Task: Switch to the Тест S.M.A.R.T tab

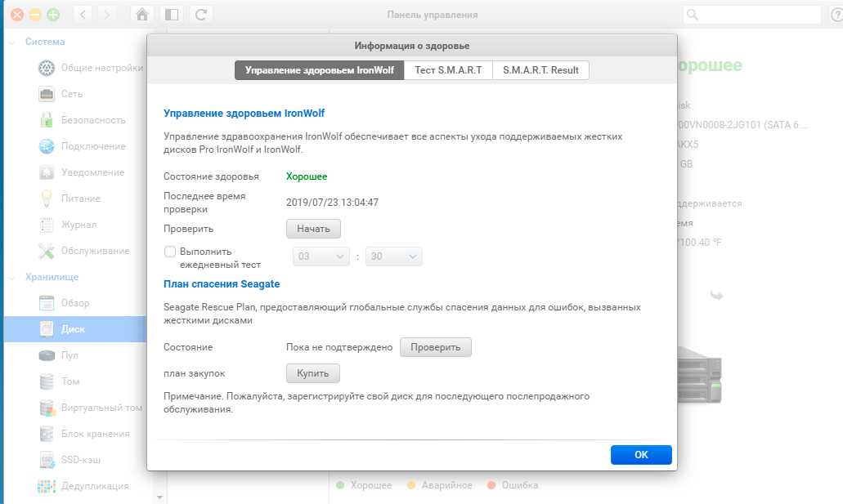Action: pyautogui.click(x=448, y=70)
